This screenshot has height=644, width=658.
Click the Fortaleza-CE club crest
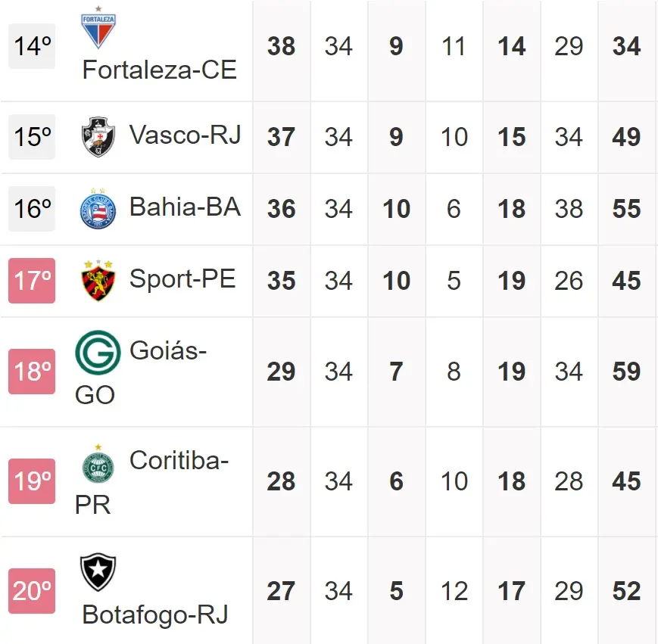(98, 28)
